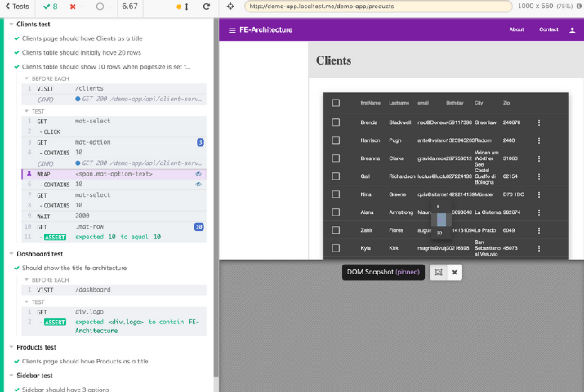
Task: Click the user account icon in header
Action: (x=572, y=30)
